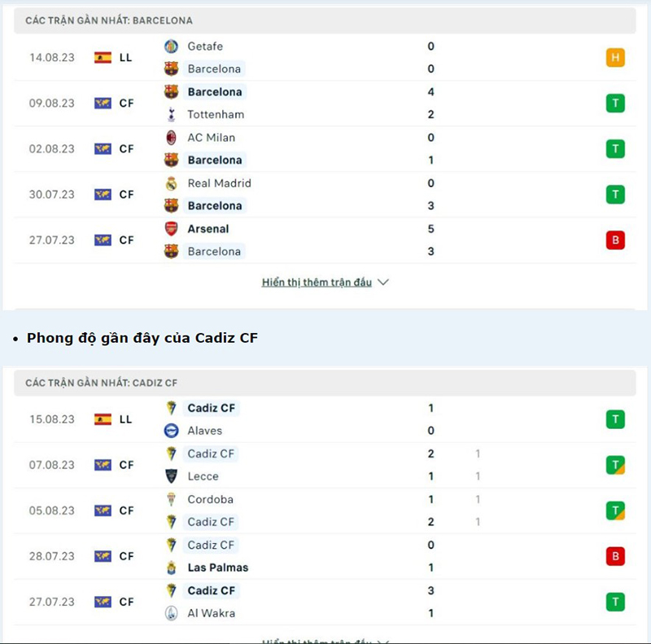Click the Spanish LL flag beside 14.08.23
Viewport: 651px width, 644px height.
[x=103, y=57]
